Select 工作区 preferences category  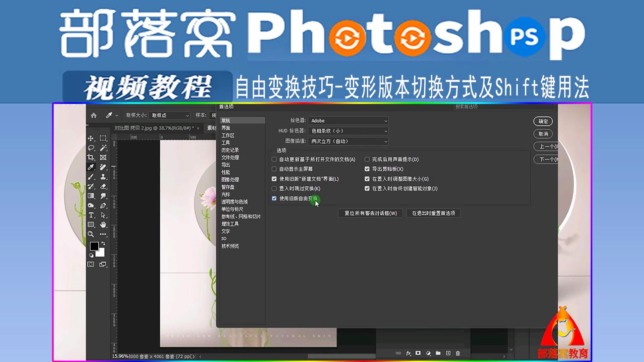(x=228, y=135)
